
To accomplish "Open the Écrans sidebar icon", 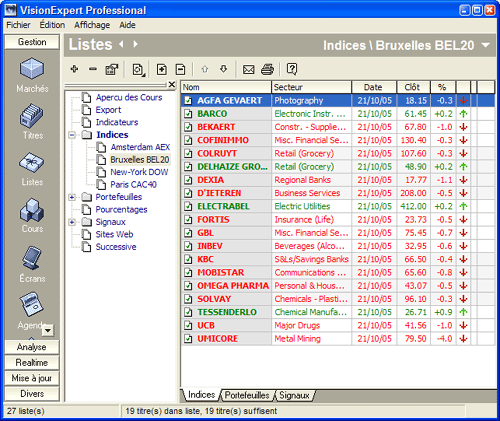I will [x=32, y=258].
